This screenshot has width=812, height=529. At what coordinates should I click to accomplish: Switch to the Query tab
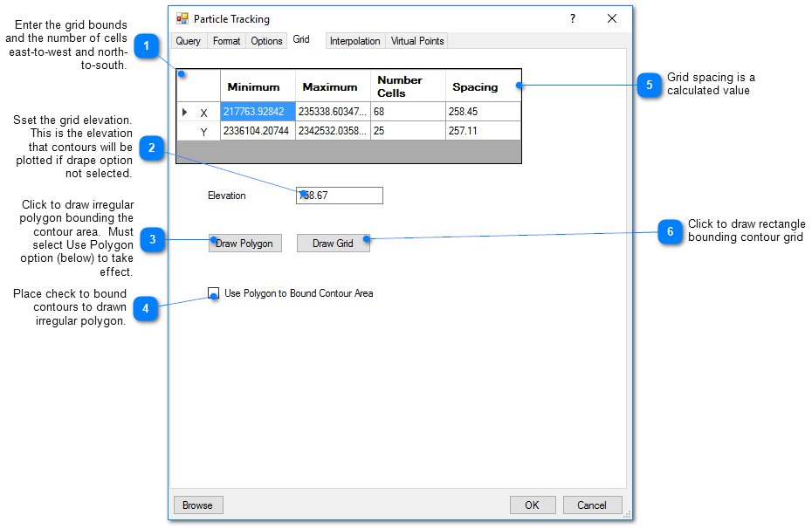[188, 41]
